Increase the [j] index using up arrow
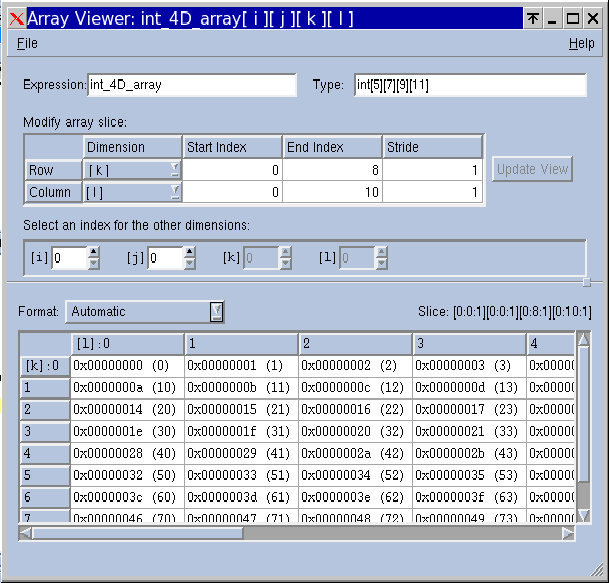Image resolution: width=609 pixels, height=583 pixels. 190,252
